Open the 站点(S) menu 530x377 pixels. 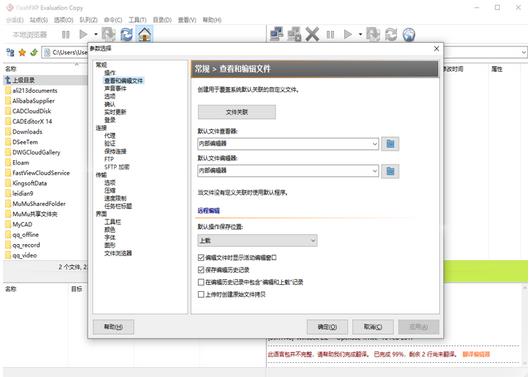(x=39, y=20)
